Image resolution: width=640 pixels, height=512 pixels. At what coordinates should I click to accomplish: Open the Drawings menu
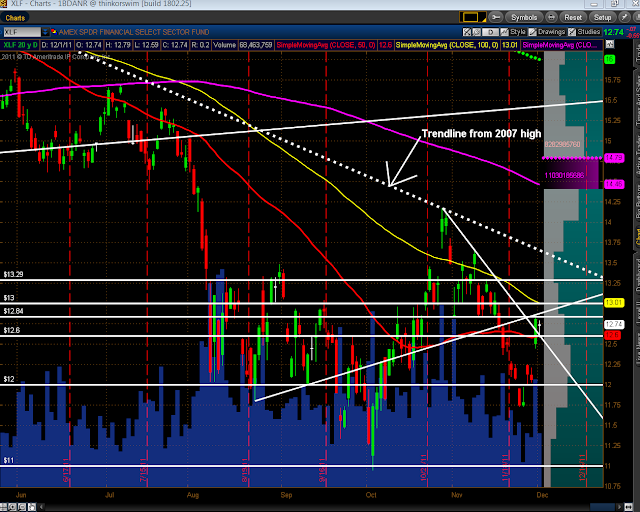[x=547, y=32]
